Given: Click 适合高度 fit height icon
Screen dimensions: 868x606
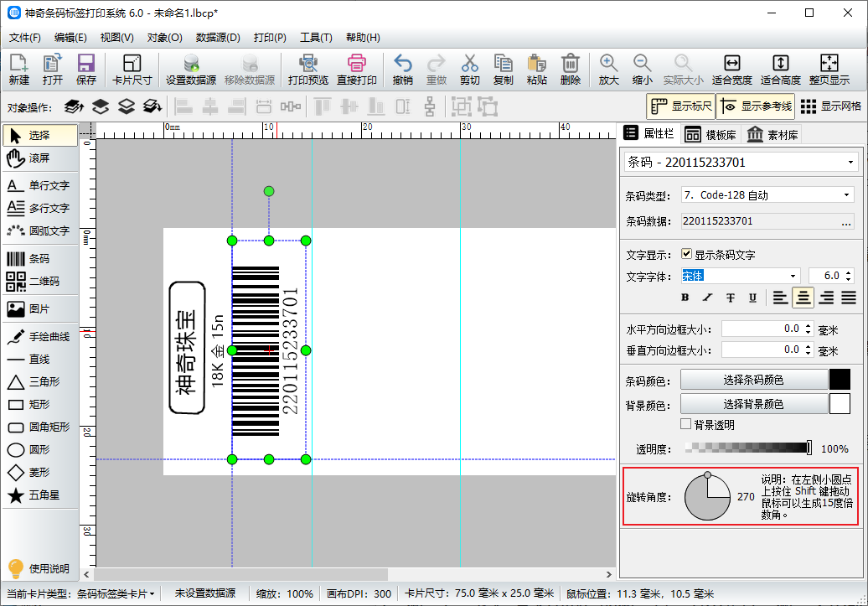Looking at the screenshot, I should point(781,70).
